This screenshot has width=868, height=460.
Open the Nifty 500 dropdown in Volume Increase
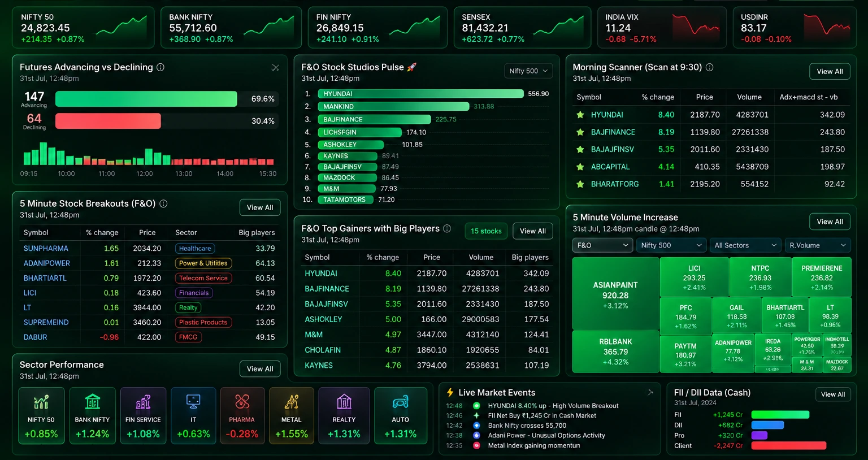pyautogui.click(x=671, y=245)
